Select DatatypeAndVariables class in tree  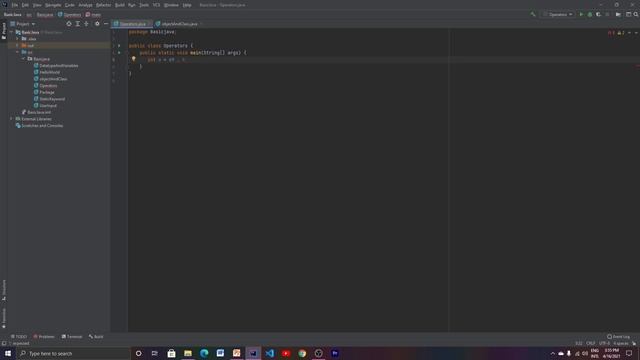point(56,66)
